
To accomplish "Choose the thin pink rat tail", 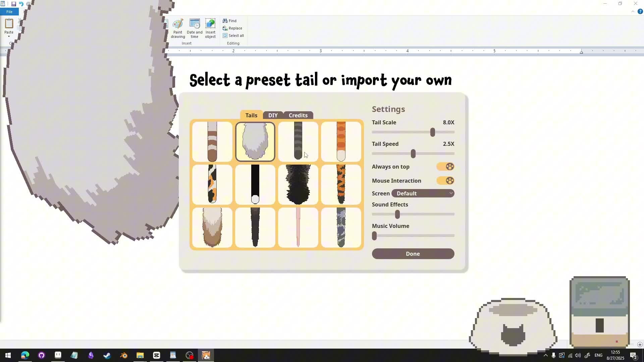I will coord(298,227).
